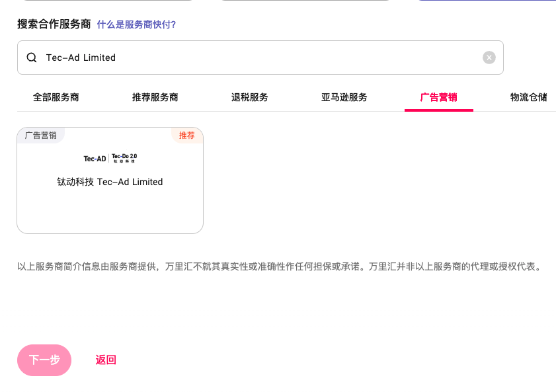
Task: Open the 退税服务 tab
Action: tap(249, 97)
